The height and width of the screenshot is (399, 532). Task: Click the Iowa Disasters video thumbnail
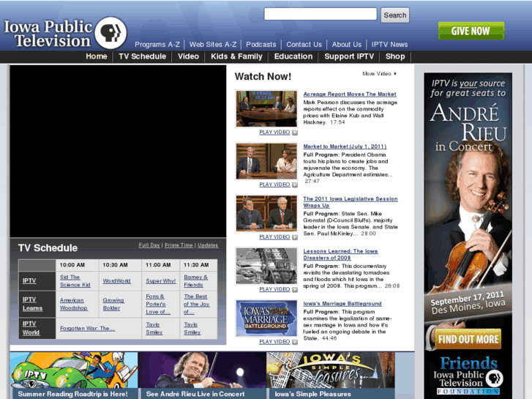click(x=266, y=266)
